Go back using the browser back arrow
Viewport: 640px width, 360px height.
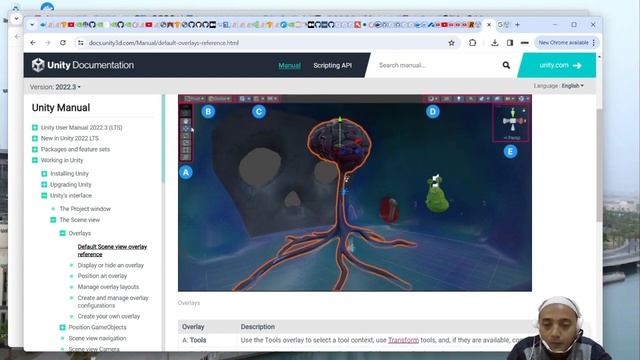pos(33,42)
